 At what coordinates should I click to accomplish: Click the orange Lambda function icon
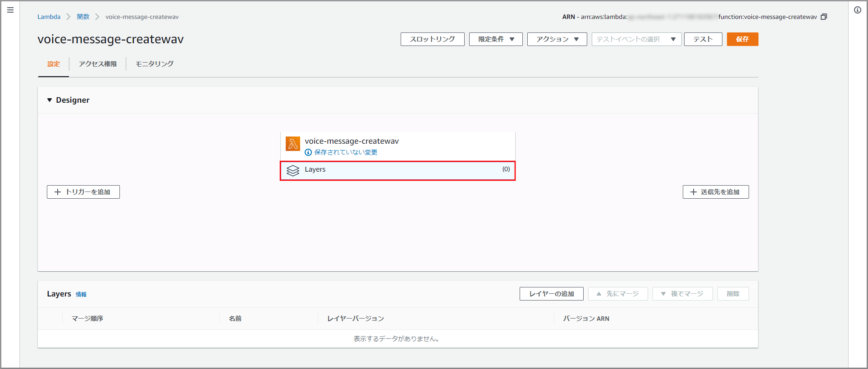click(x=293, y=144)
